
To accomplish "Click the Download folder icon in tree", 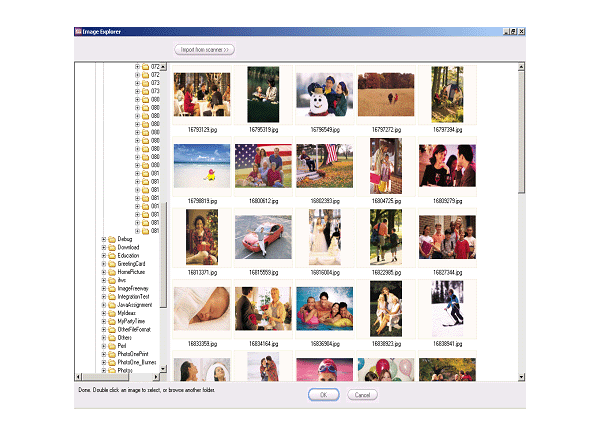I will (x=111, y=247).
